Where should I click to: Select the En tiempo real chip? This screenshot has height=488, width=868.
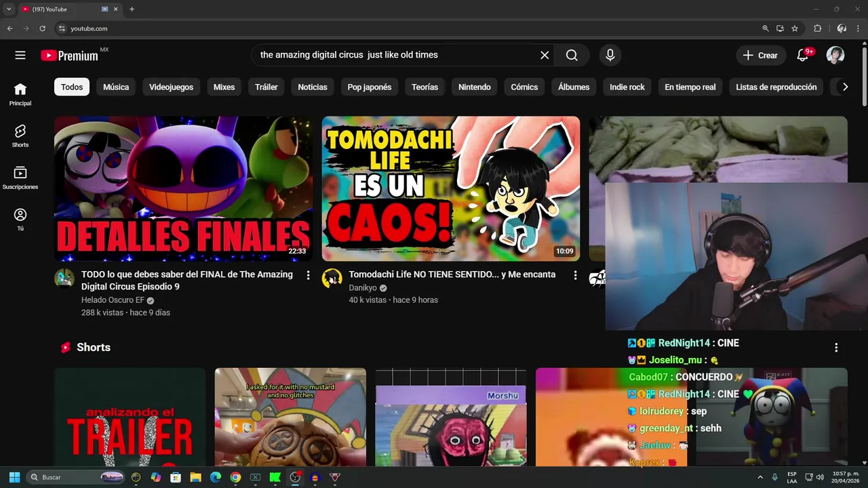click(x=690, y=87)
